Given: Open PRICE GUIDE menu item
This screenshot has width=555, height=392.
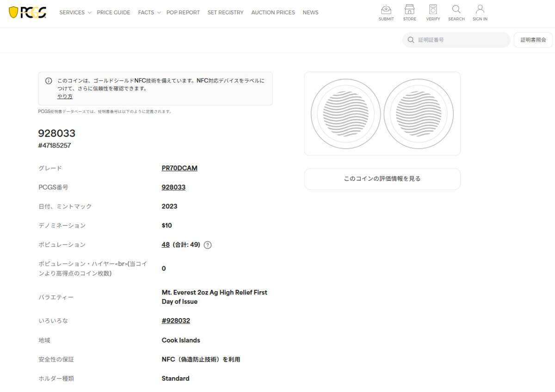Looking at the screenshot, I should (x=113, y=12).
